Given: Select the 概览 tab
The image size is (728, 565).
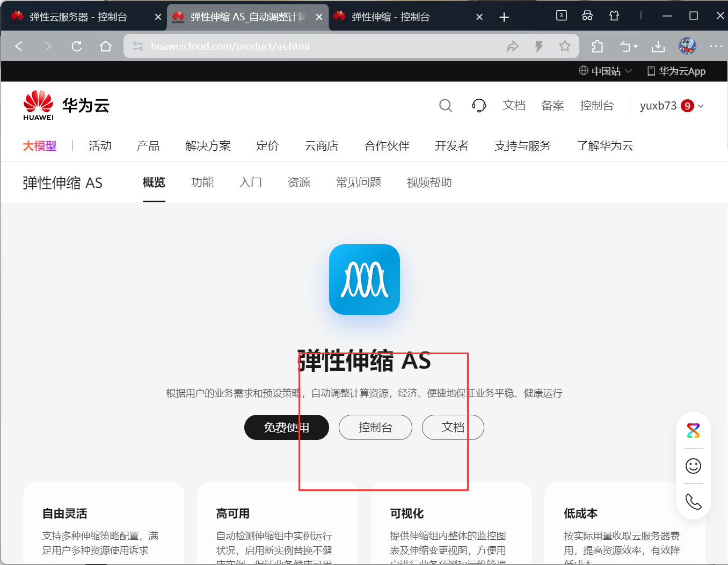Looking at the screenshot, I should click(x=154, y=182).
